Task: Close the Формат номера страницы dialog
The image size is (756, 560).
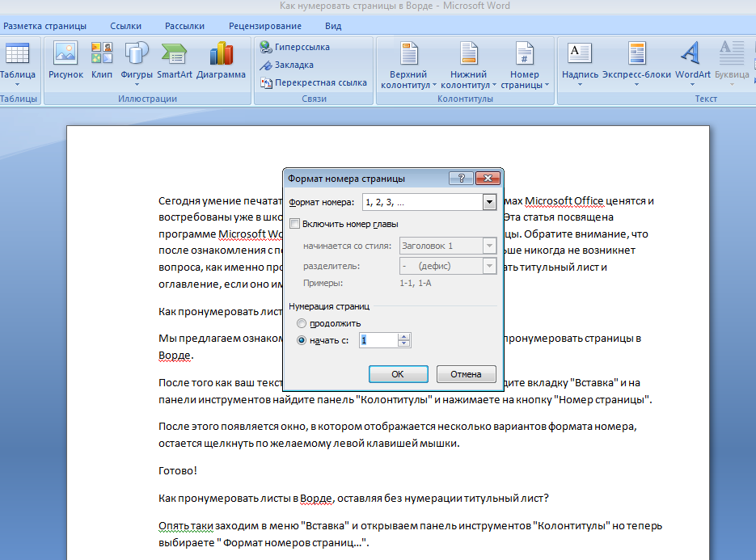Action: (488, 179)
